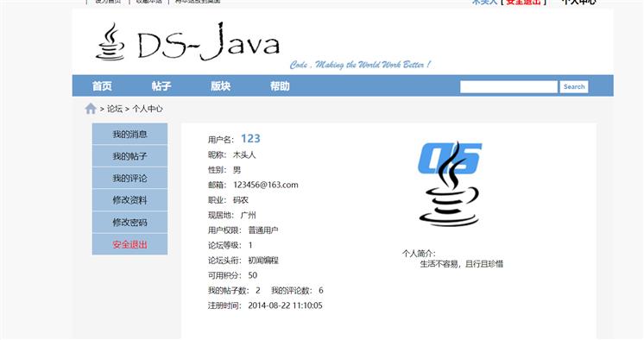Select 我的消息 in the sidebar
The height and width of the screenshot is (340, 644).
[x=129, y=134]
